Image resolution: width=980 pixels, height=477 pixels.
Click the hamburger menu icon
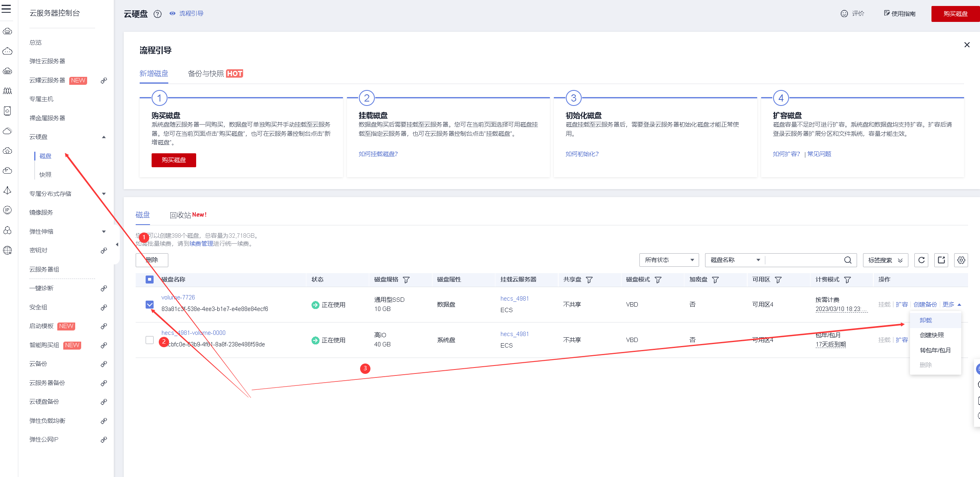[x=6, y=9]
